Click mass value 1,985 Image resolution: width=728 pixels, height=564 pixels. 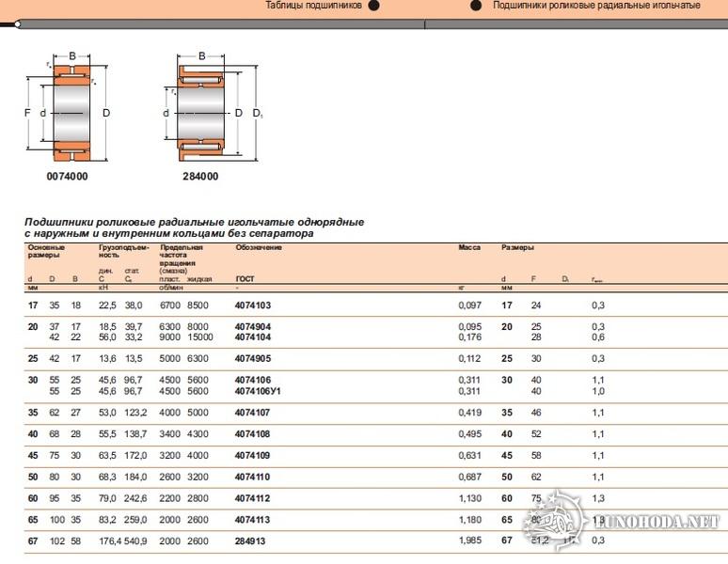click(x=470, y=540)
